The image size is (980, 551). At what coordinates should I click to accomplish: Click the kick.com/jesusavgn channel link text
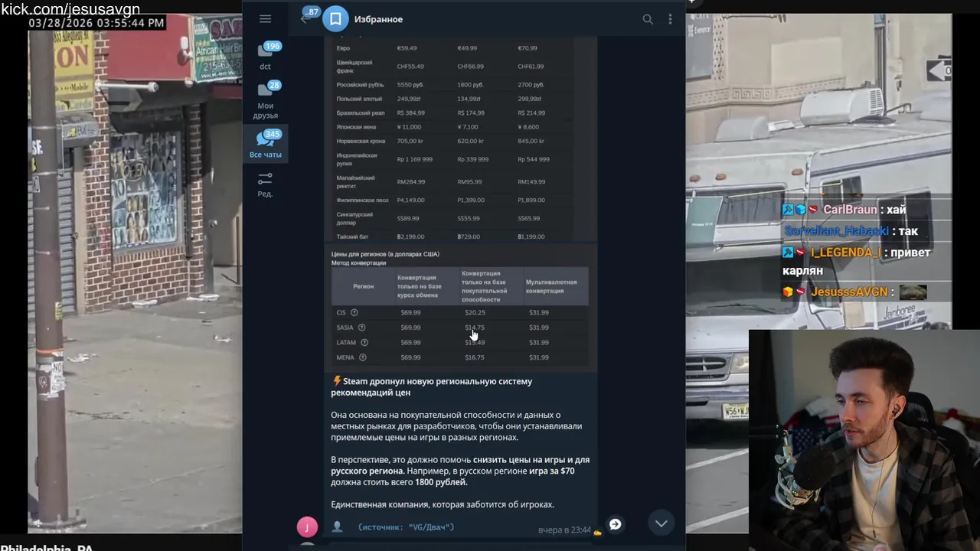[x=70, y=9]
